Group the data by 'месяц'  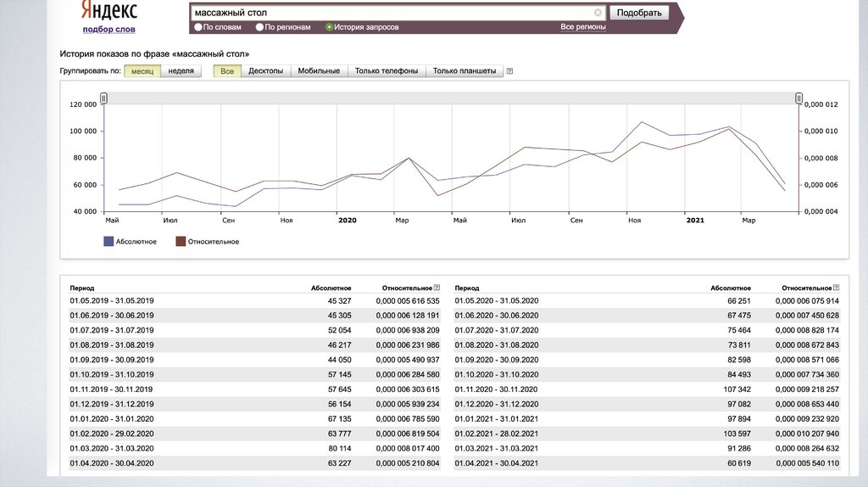point(142,71)
